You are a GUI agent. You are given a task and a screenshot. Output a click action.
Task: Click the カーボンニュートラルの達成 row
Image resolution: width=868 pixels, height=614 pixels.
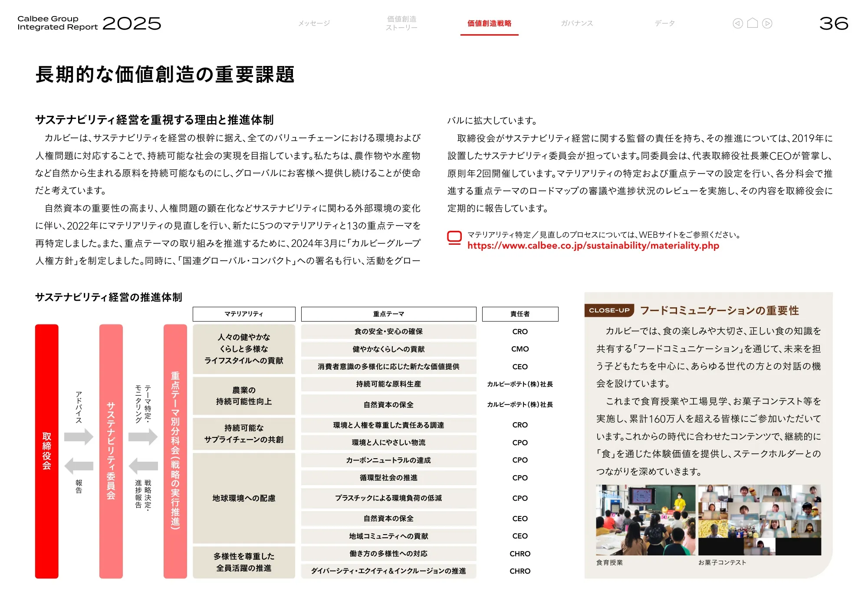pyautogui.click(x=388, y=460)
